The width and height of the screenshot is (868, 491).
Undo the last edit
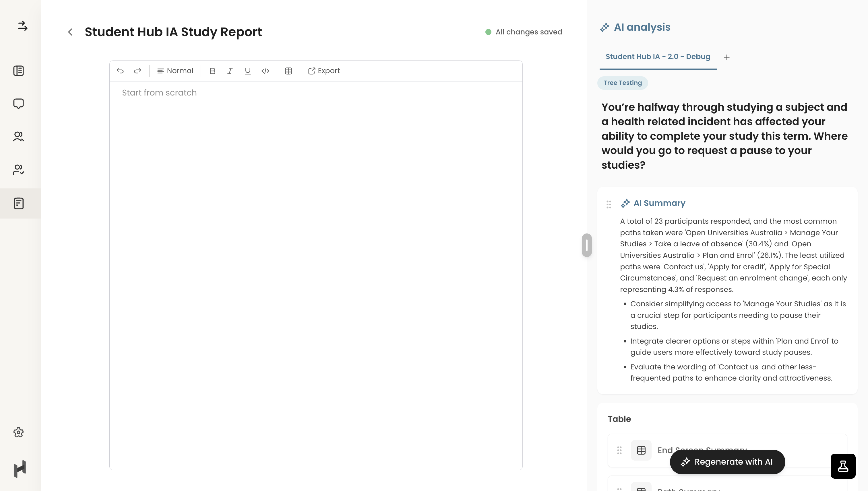(x=120, y=71)
